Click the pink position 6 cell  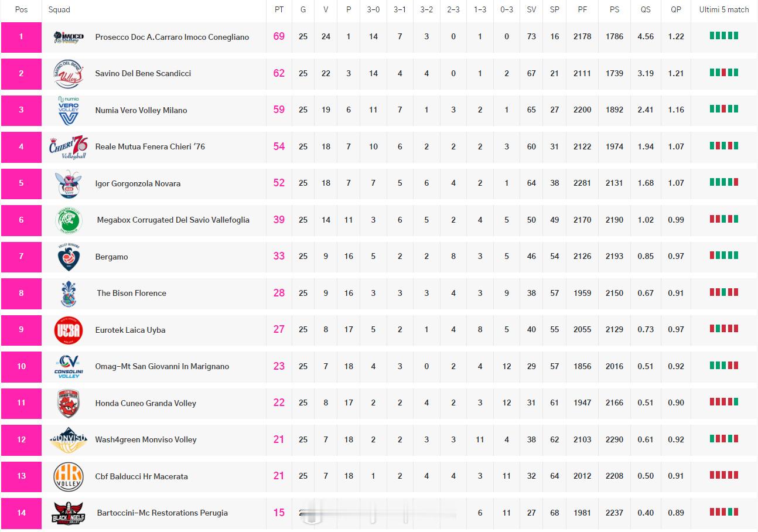click(x=21, y=220)
